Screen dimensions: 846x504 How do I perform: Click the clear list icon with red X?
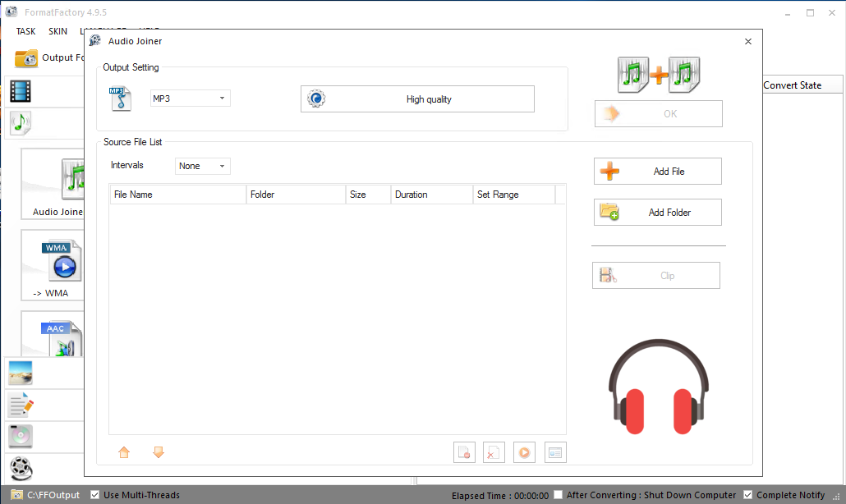tap(494, 453)
